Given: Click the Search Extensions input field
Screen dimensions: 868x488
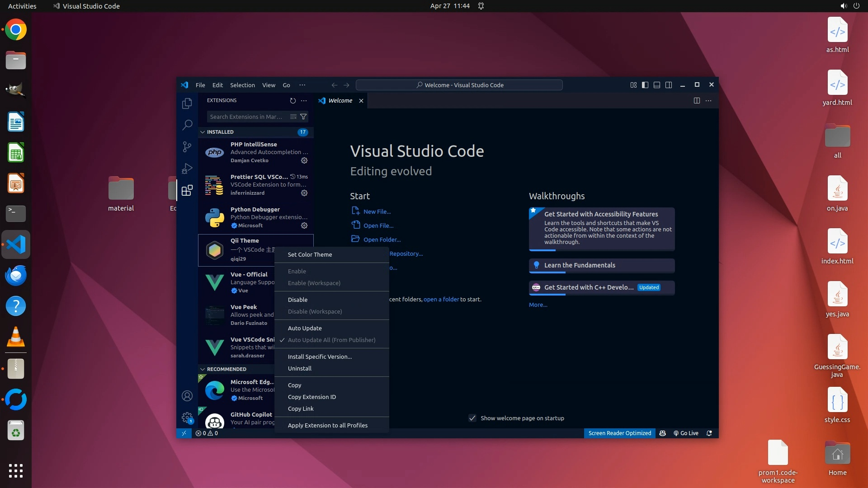Looking at the screenshot, I should click(246, 117).
